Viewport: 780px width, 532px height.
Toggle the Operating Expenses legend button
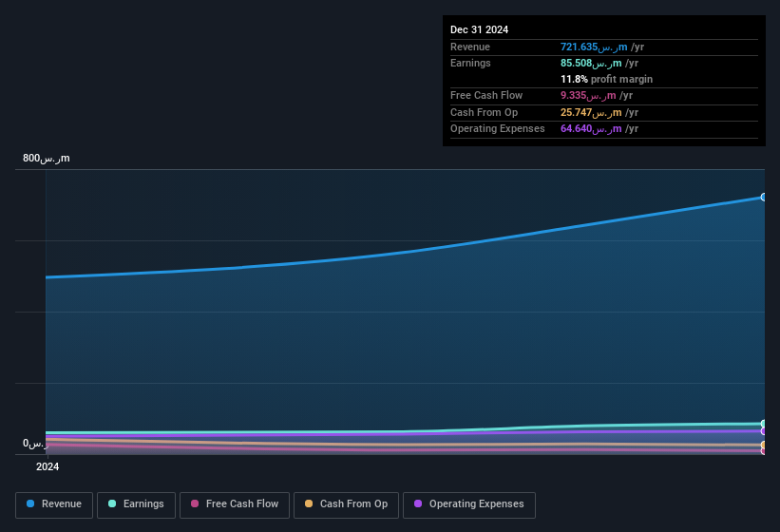468,505
